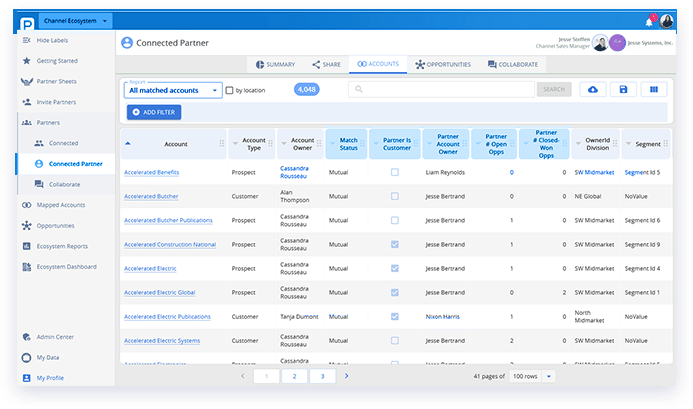
Task: Open Segment column filter arrow
Action: (628, 144)
